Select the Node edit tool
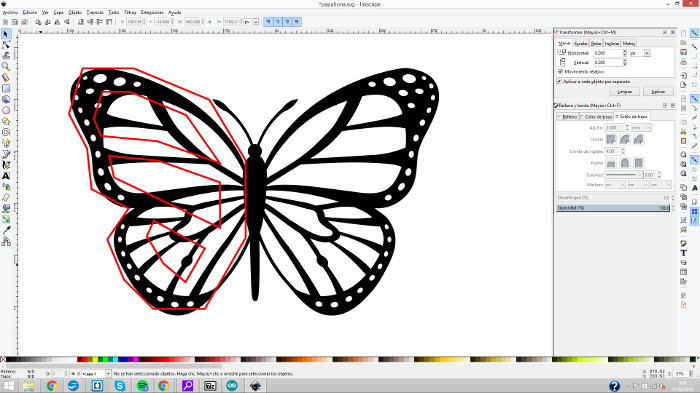This screenshot has width=700, height=393. click(6, 45)
